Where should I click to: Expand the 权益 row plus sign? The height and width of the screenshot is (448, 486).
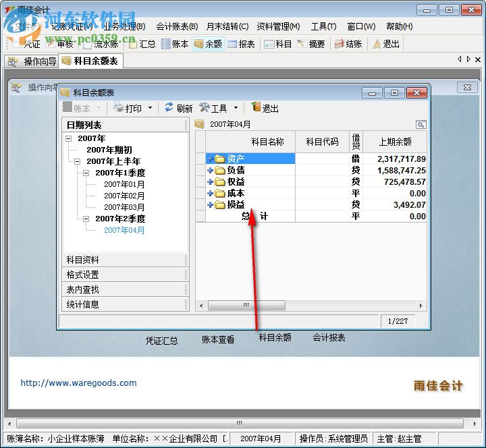pos(210,182)
